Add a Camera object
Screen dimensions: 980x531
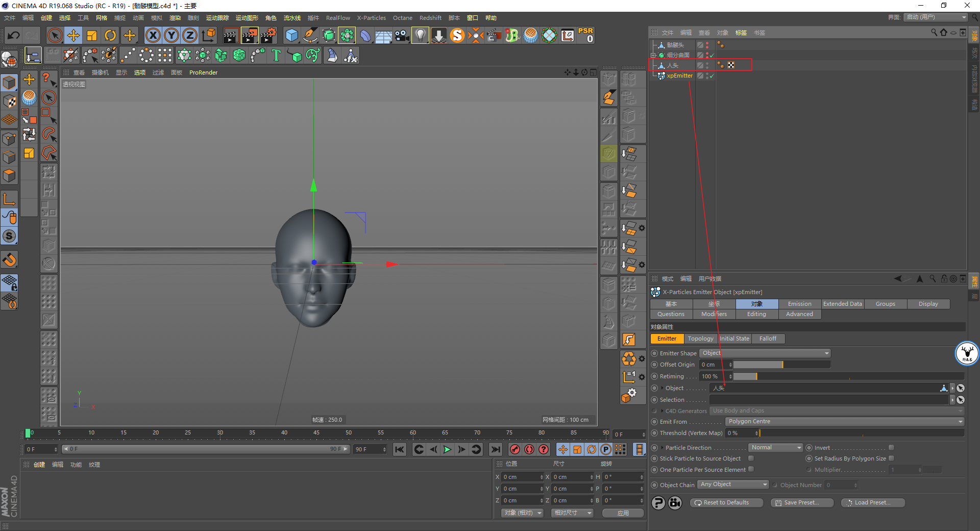pyautogui.click(x=402, y=35)
